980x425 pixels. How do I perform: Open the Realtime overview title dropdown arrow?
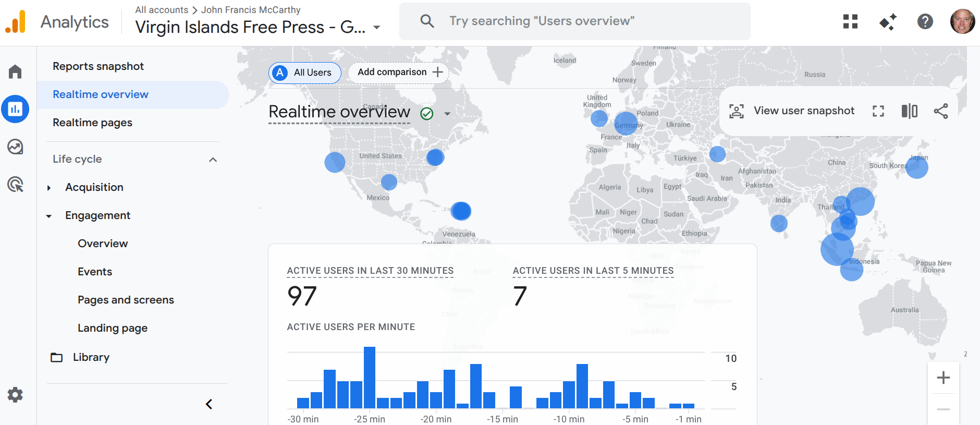447,114
